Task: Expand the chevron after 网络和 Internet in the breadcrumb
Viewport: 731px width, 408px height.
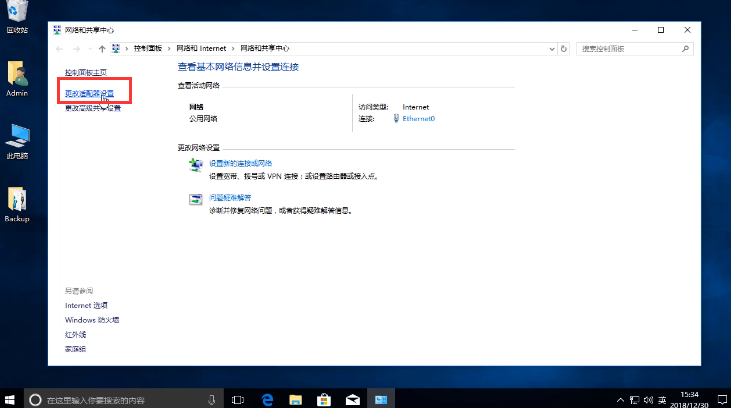Action: pos(233,48)
